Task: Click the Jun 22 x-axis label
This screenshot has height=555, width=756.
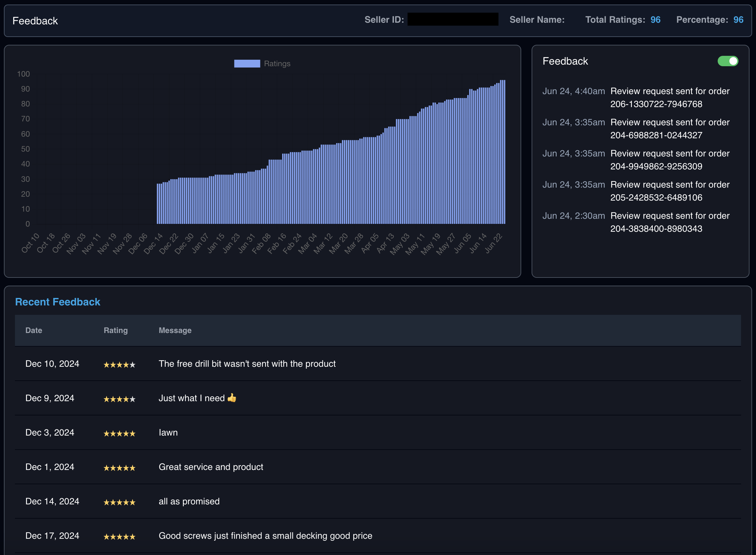Action: (x=493, y=243)
